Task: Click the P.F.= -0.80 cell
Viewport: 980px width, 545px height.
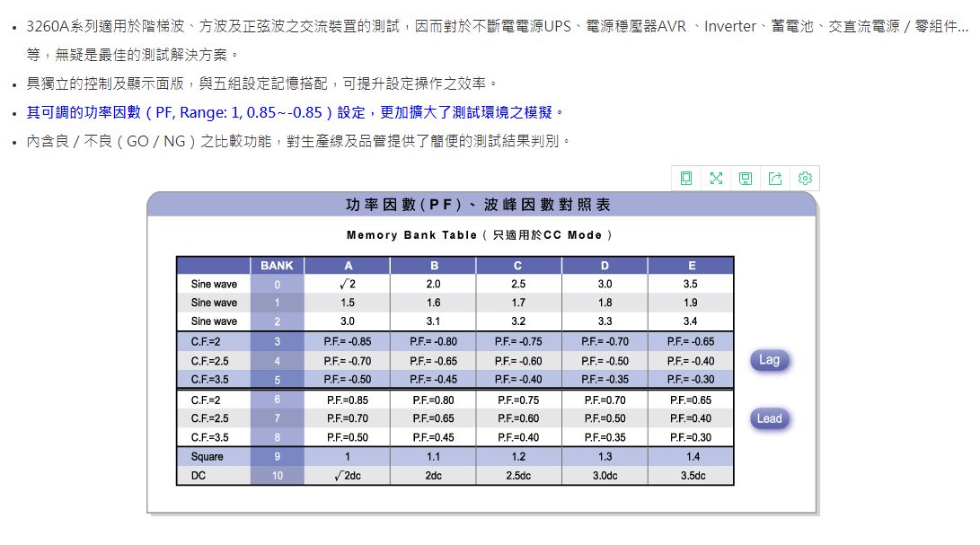Action: [x=433, y=342]
